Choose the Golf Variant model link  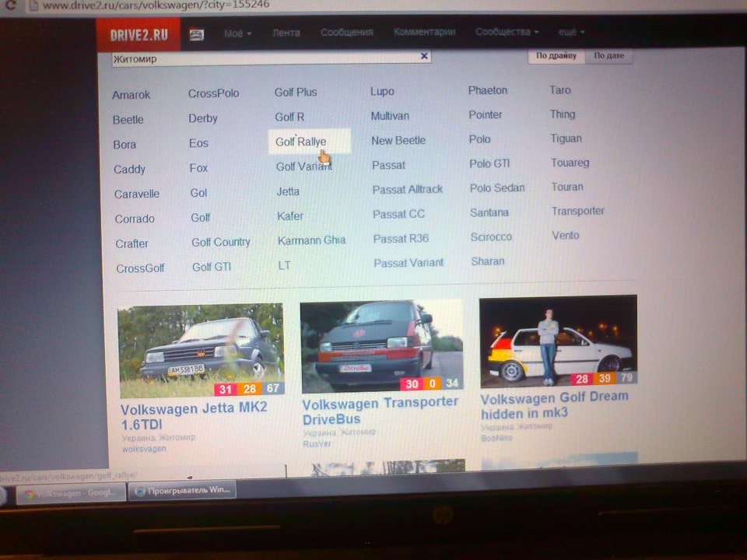(x=303, y=166)
